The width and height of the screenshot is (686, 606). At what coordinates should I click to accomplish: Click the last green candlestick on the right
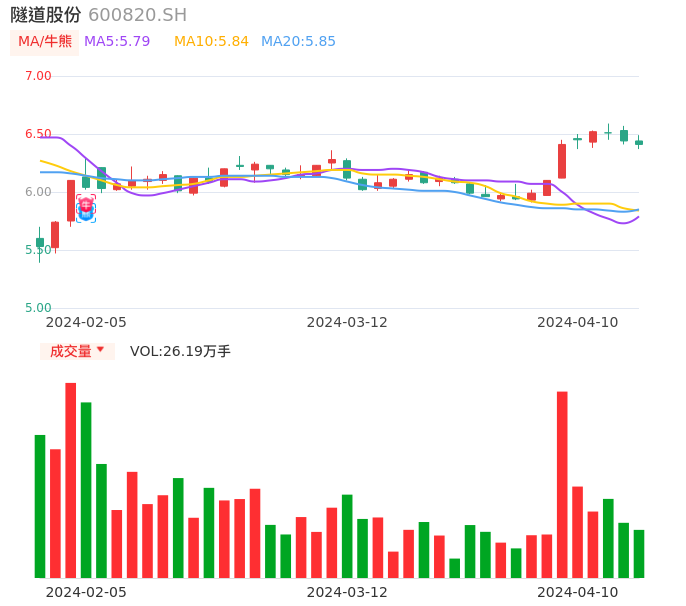tap(639, 142)
